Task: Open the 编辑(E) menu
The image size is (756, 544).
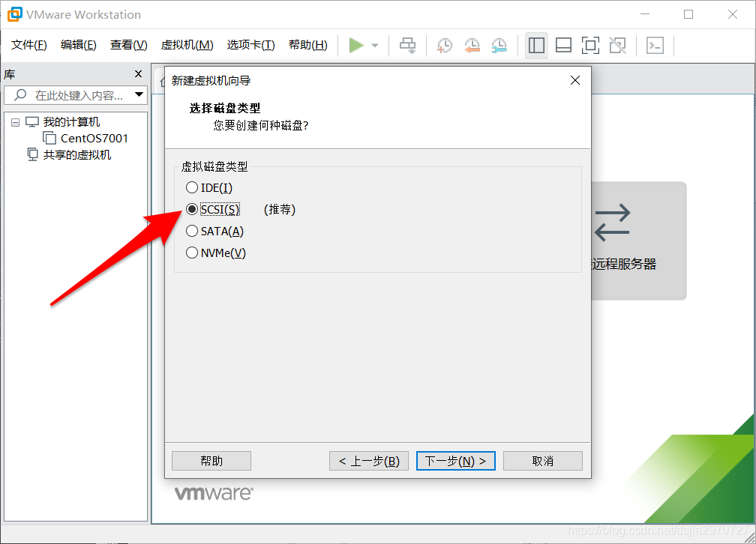Action: (79, 45)
